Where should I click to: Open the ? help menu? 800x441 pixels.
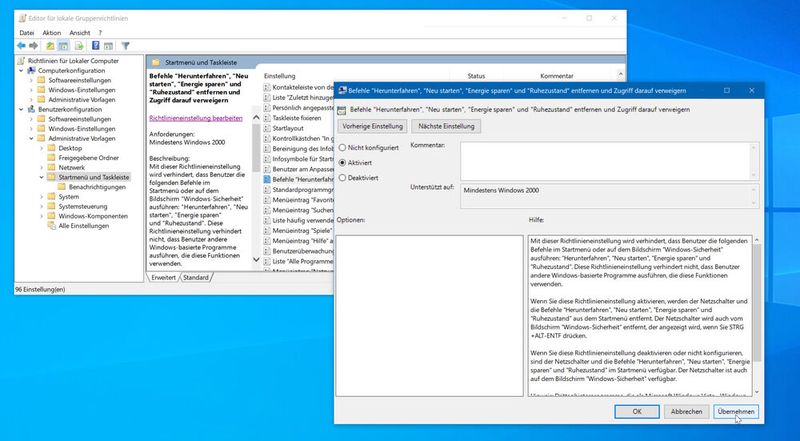click(100, 33)
